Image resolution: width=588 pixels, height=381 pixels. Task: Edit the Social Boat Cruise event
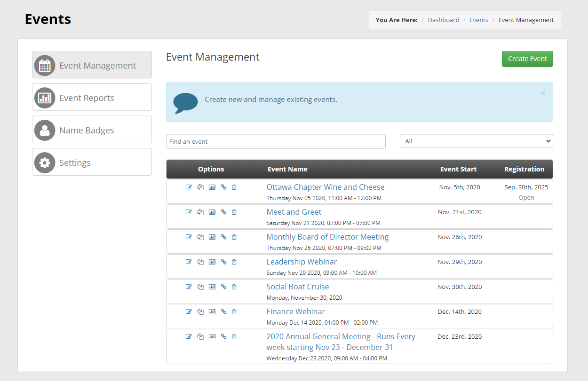click(189, 287)
